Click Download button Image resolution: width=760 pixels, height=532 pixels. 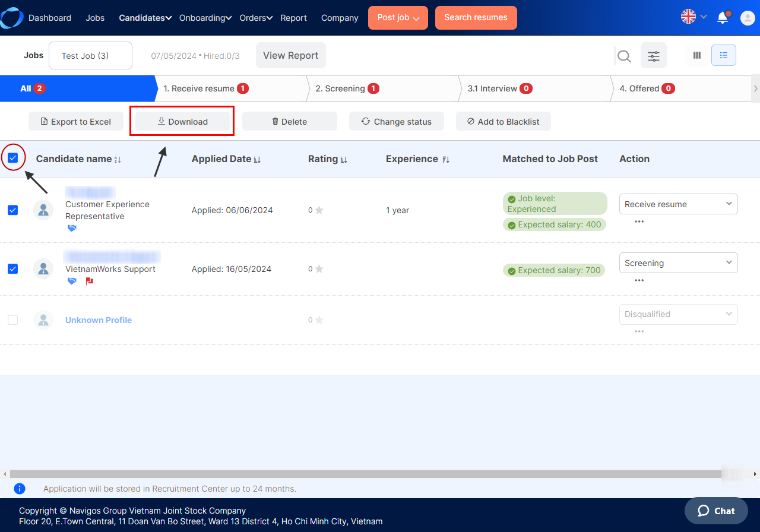coord(183,122)
